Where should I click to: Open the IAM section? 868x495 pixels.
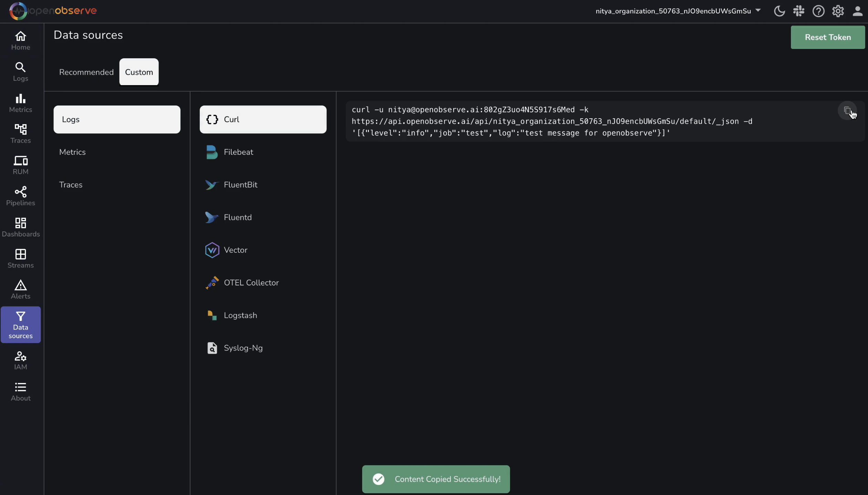click(x=20, y=360)
